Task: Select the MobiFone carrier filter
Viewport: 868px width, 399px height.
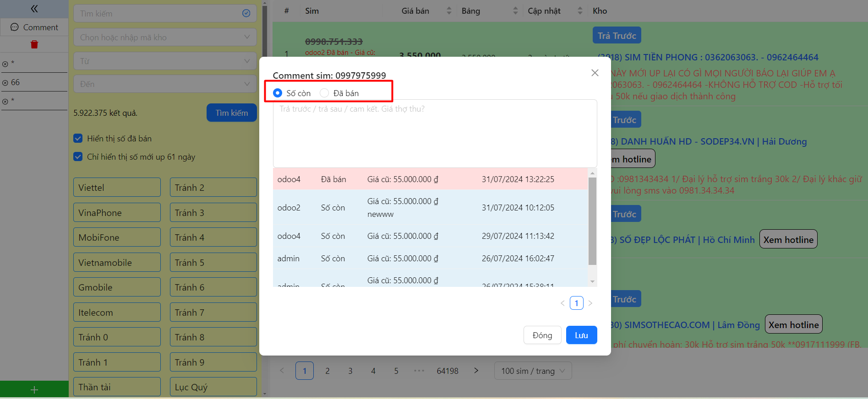Action: (x=117, y=237)
